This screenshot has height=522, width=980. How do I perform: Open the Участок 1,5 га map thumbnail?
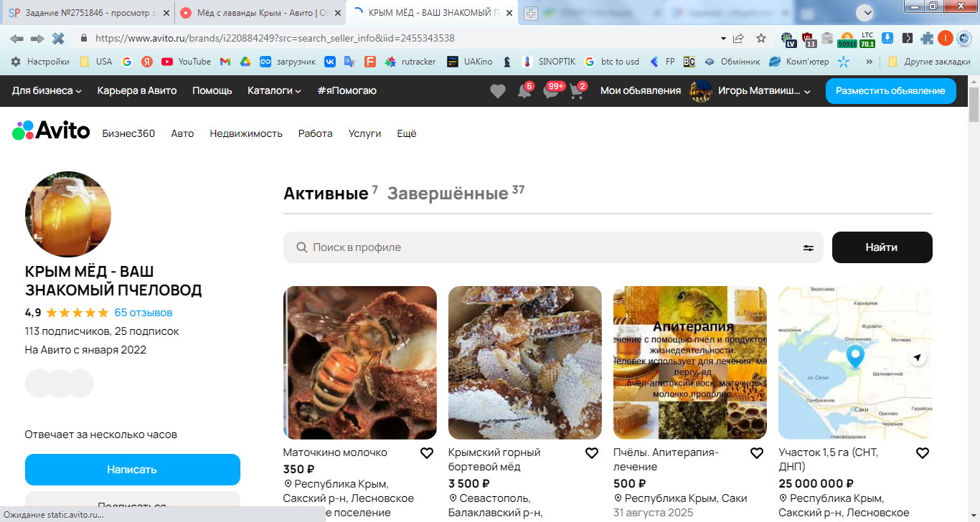click(x=855, y=363)
